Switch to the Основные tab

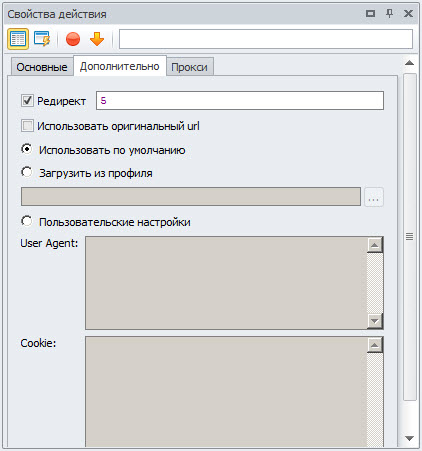coord(42,67)
